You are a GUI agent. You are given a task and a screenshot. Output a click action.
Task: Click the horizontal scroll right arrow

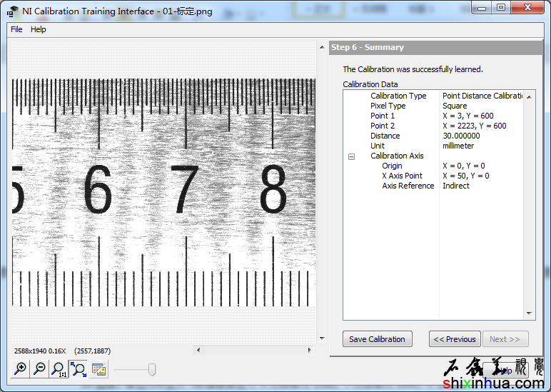[x=310, y=350]
